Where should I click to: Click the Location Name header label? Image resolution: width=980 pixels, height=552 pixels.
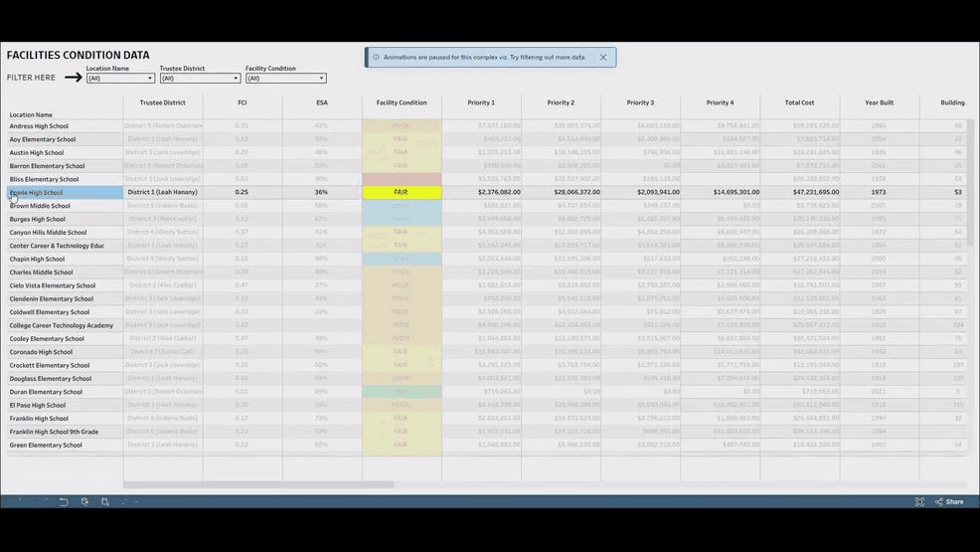coord(31,115)
